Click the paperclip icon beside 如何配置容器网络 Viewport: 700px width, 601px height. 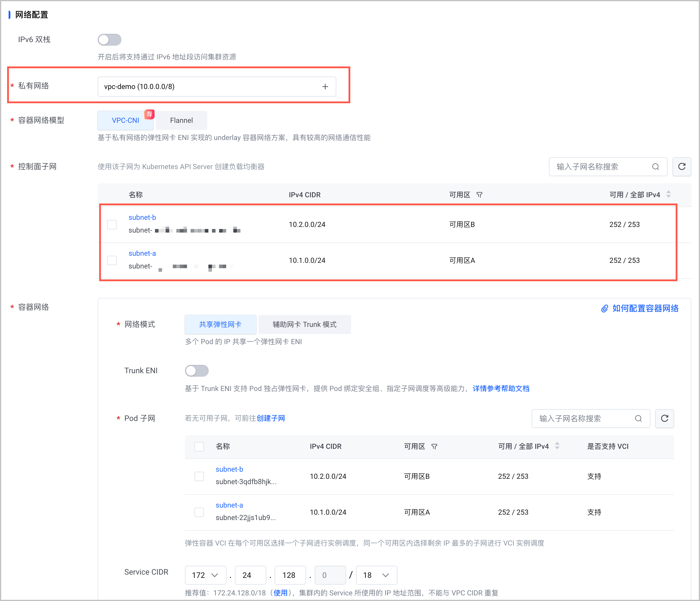click(x=604, y=308)
